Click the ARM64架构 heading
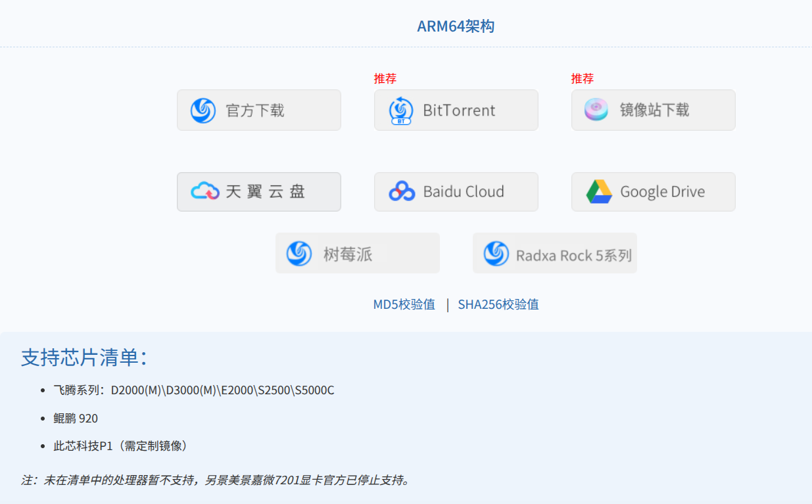The width and height of the screenshot is (812, 504). 456,26
